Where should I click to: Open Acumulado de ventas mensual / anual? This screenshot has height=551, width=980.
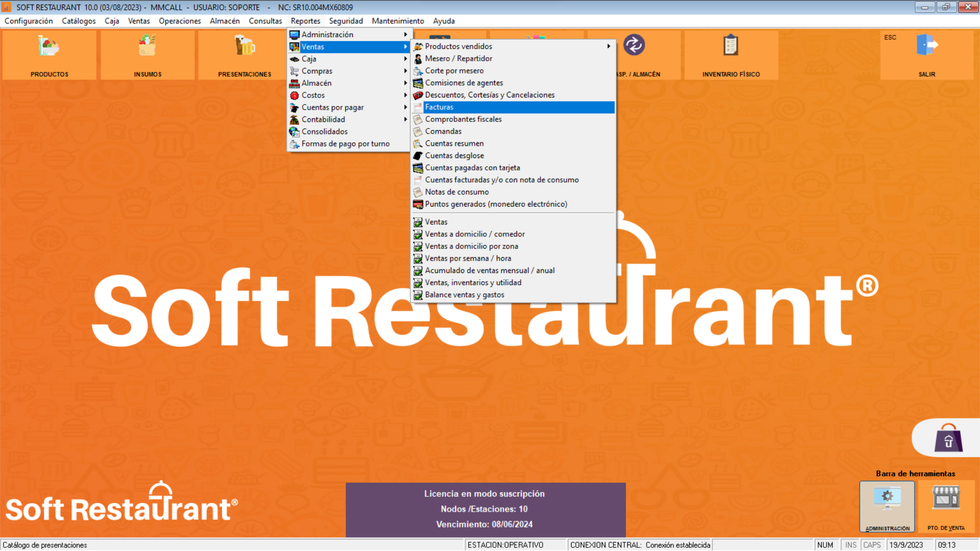513,271
